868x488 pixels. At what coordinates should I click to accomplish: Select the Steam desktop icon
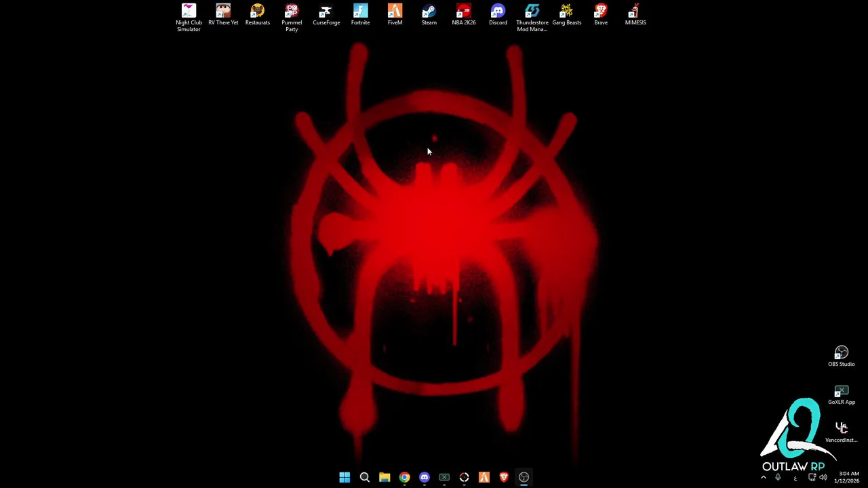pyautogui.click(x=429, y=15)
